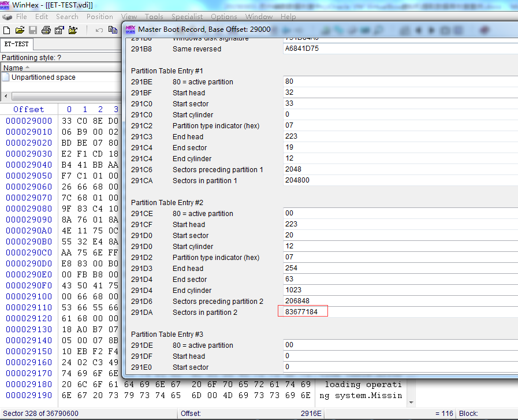Edit Entry #1 Partition type indicator field
The width and height of the screenshot is (518, 420).
[400, 125]
